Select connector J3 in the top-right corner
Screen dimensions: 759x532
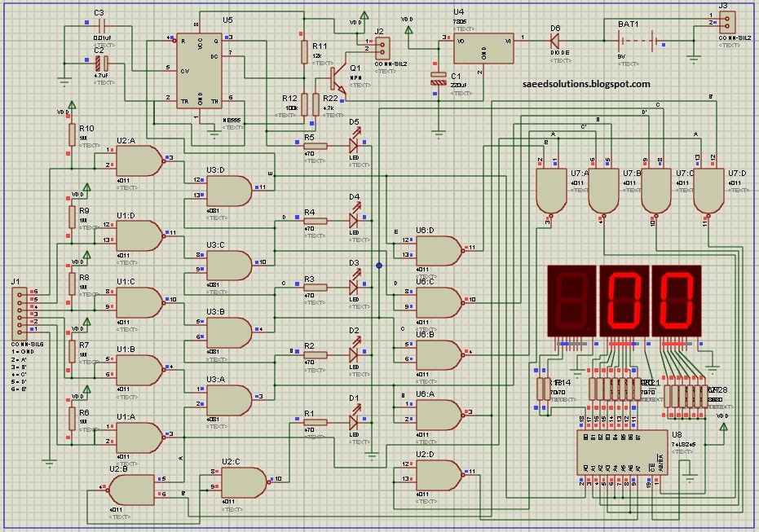pyautogui.click(x=728, y=23)
